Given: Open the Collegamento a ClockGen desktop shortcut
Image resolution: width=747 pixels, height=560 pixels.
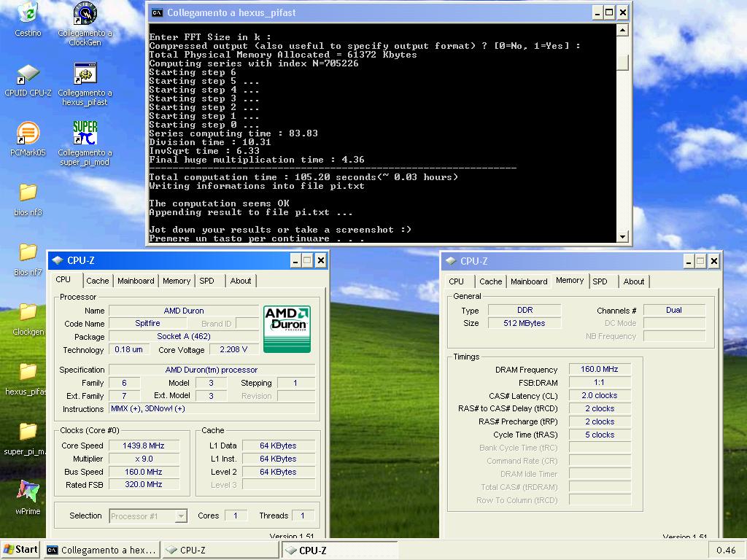Looking at the screenshot, I should [x=85, y=24].
